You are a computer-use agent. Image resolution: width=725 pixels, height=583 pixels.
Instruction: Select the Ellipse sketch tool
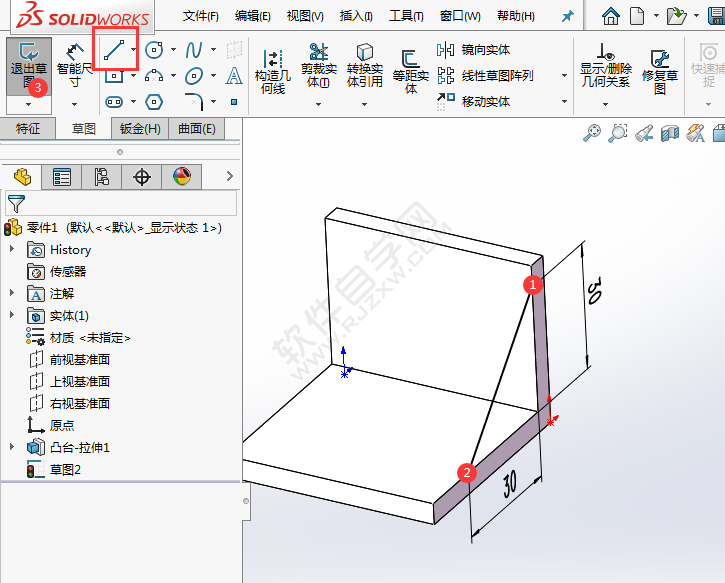[x=194, y=76]
